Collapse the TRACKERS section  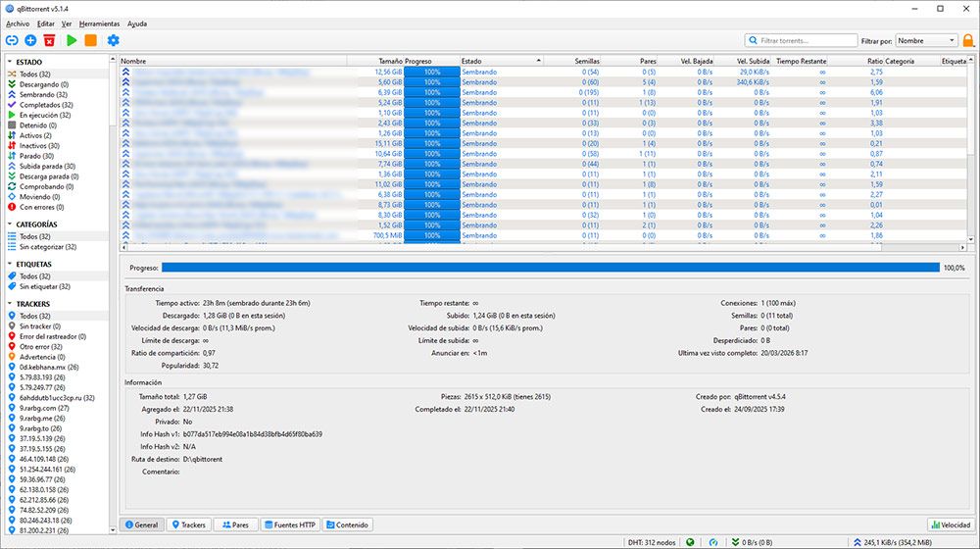pos(10,303)
